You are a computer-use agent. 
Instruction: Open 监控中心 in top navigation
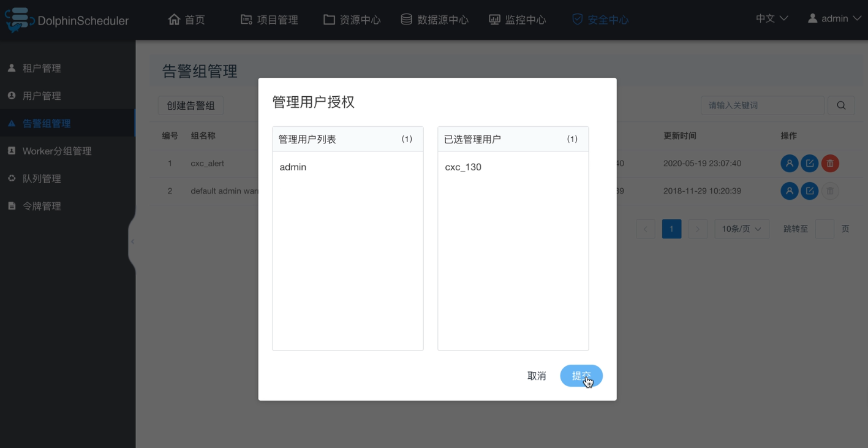click(518, 20)
